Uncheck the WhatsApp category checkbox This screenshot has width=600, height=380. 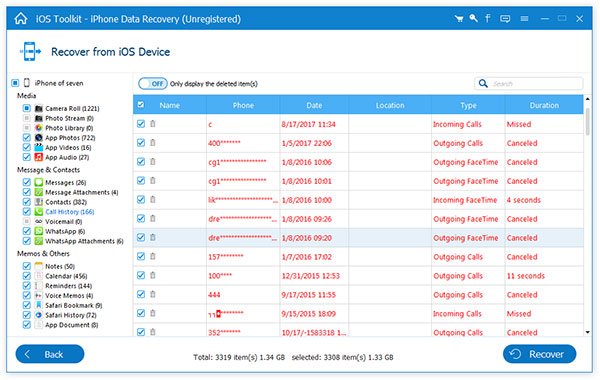26,231
